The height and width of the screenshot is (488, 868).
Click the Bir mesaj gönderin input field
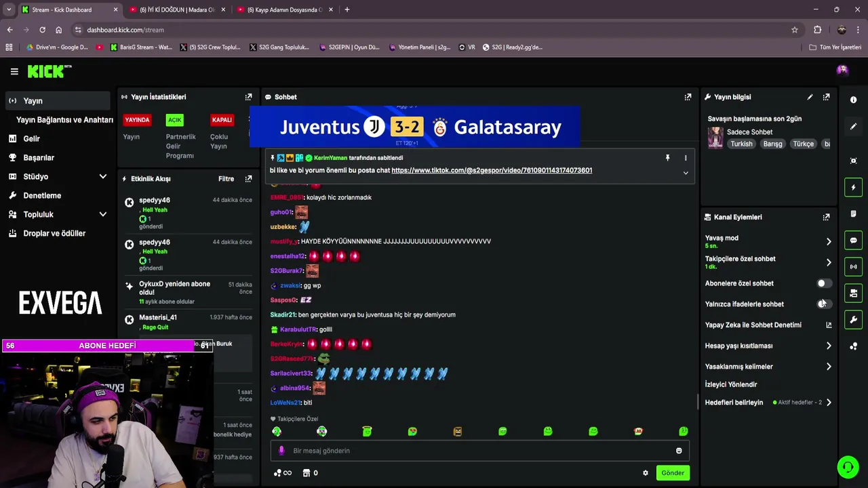tap(480, 451)
